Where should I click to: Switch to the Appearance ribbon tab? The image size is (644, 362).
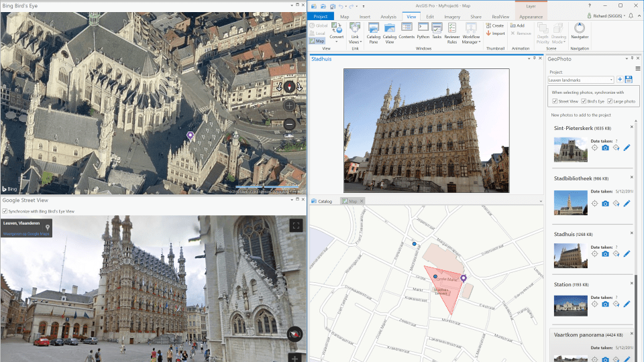tap(531, 17)
